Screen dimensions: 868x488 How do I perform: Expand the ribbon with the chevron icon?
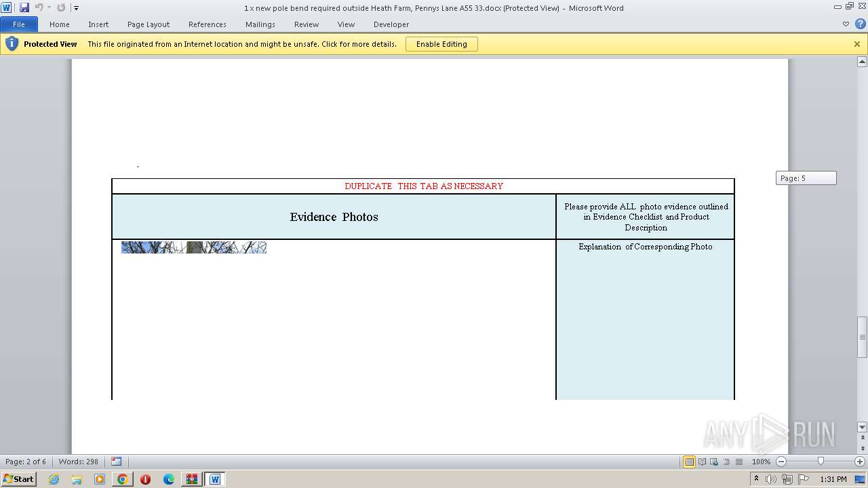(846, 24)
